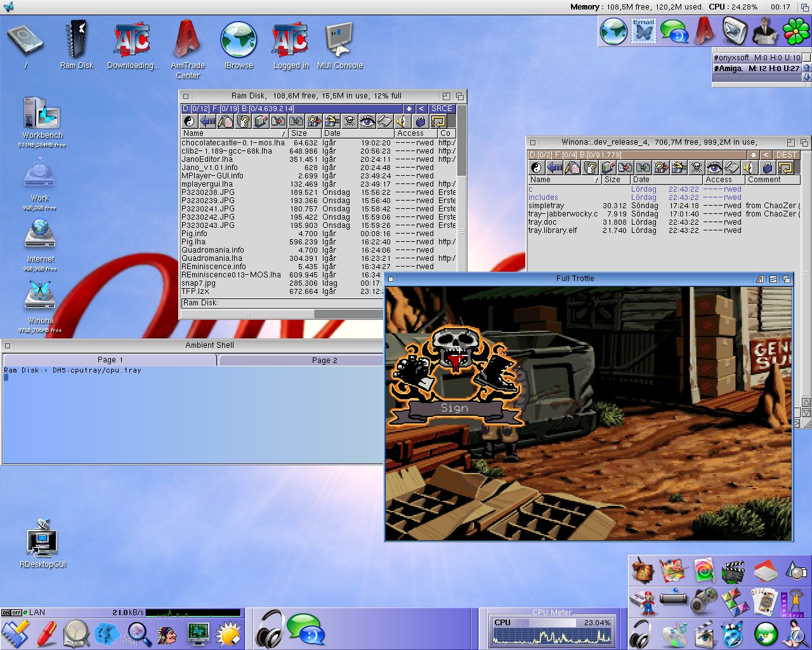Click the eye view icon in Ram Disk toolbar
812x650 pixels.
(367, 121)
